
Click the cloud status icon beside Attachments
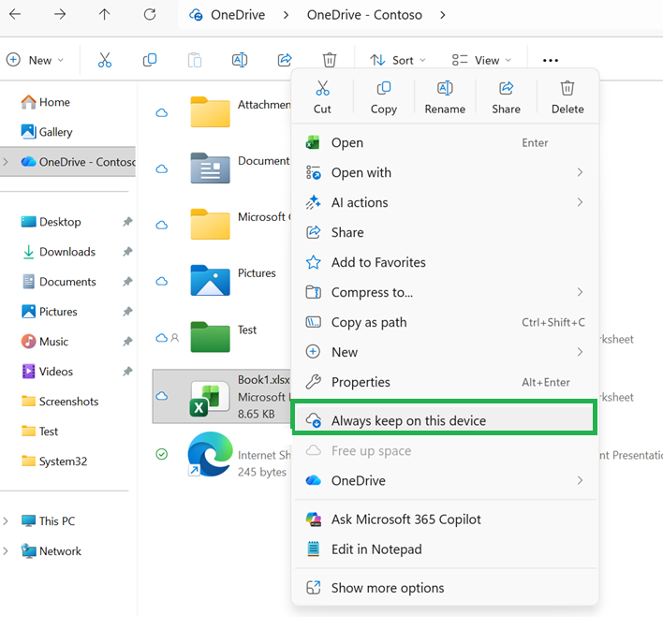coord(161,113)
